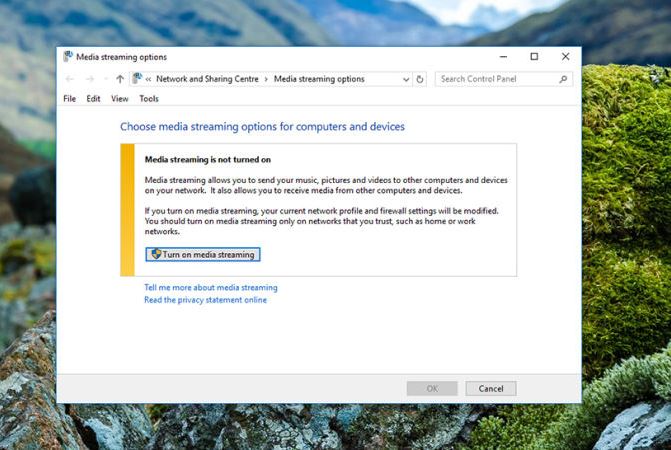Focus the Search Control Panel field

(497, 79)
